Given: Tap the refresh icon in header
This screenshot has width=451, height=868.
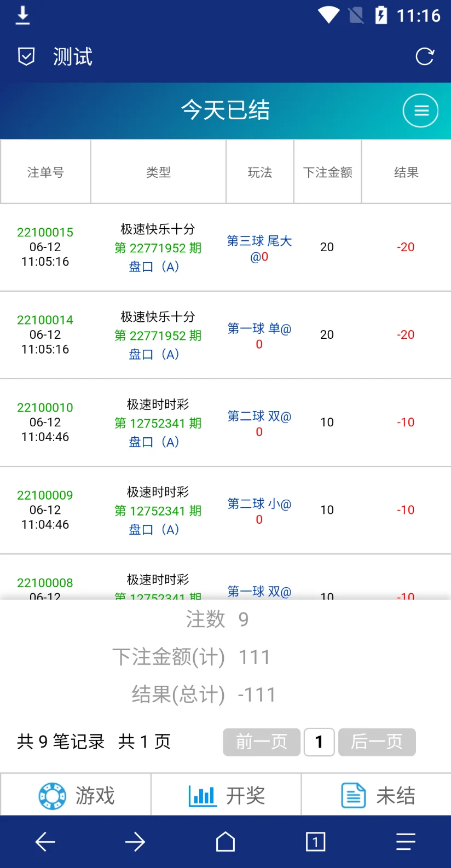Looking at the screenshot, I should point(424,56).
